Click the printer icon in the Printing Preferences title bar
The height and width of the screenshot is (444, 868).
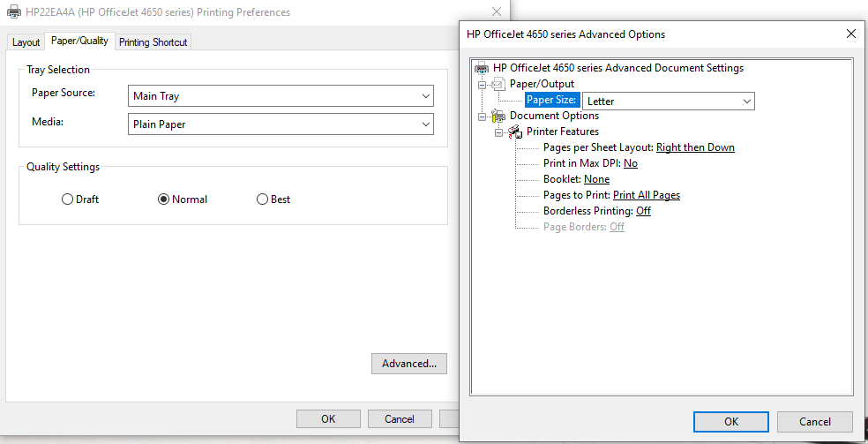coord(14,11)
